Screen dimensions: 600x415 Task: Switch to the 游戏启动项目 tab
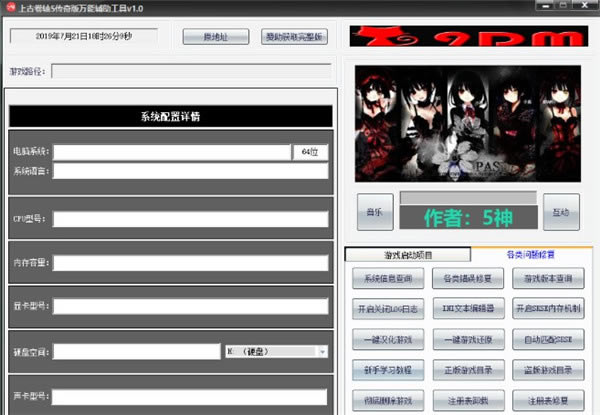point(408,255)
